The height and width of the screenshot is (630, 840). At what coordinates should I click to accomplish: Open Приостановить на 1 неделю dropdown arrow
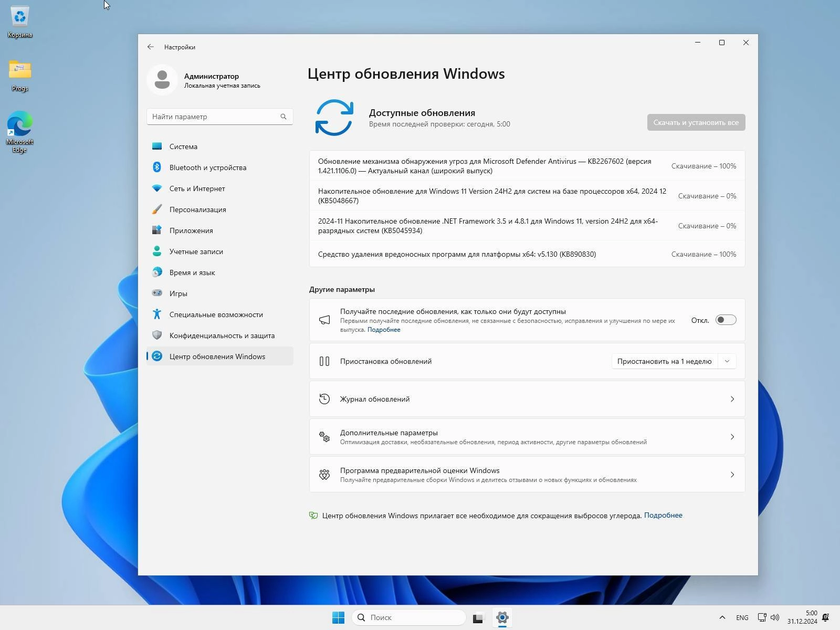pyautogui.click(x=727, y=361)
